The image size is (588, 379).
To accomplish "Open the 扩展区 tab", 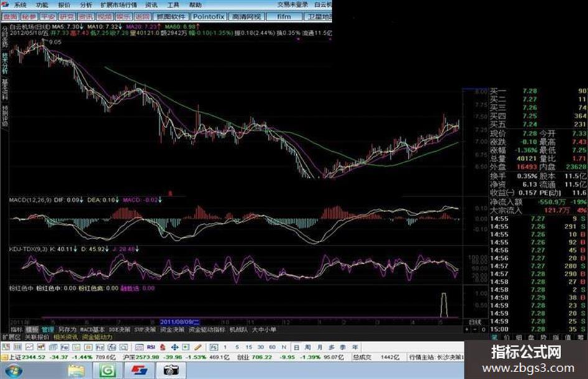I will pyautogui.click(x=11, y=337).
